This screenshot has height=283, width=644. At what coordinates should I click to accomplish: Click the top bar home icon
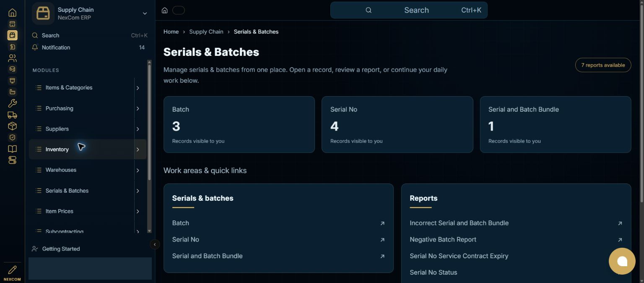pyautogui.click(x=165, y=10)
